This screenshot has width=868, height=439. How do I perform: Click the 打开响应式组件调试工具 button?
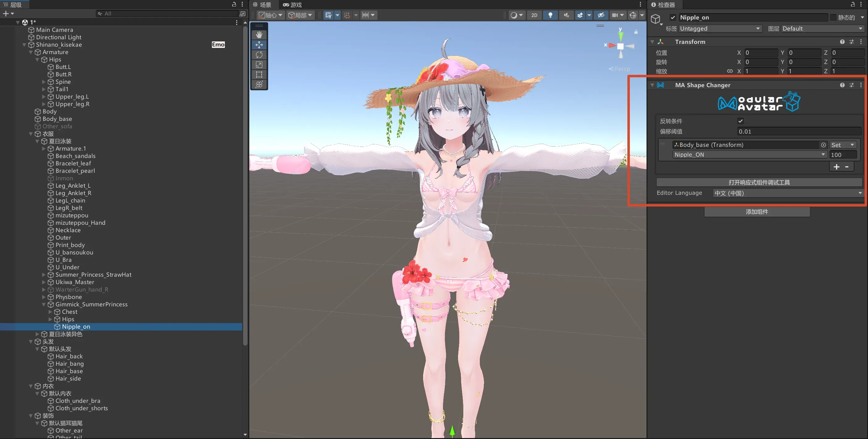pos(759,182)
